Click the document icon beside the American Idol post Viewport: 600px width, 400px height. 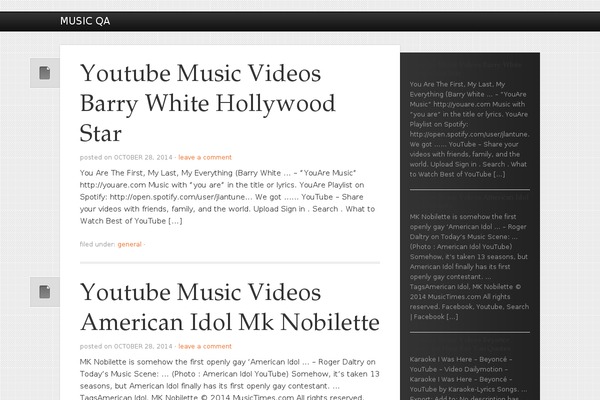pyautogui.click(x=45, y=292)
